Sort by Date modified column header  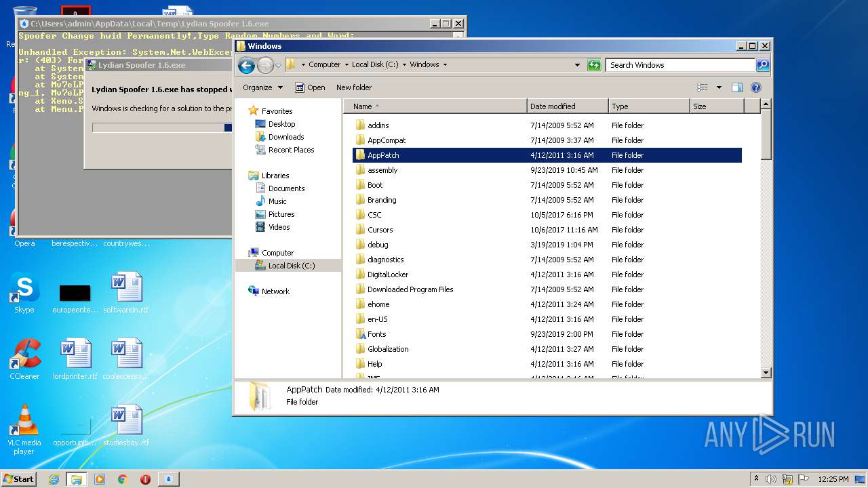pos(568,106)
